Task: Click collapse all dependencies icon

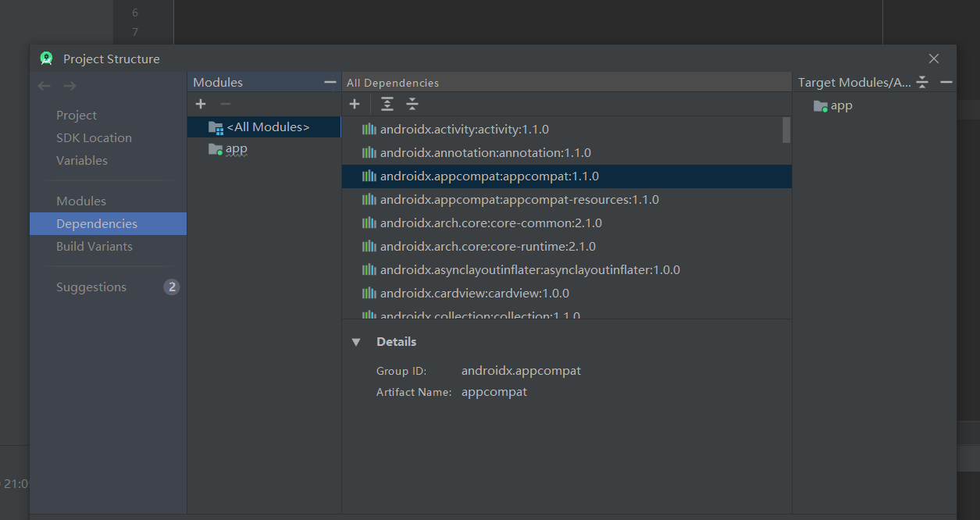Action: click(x=412, y=104)
